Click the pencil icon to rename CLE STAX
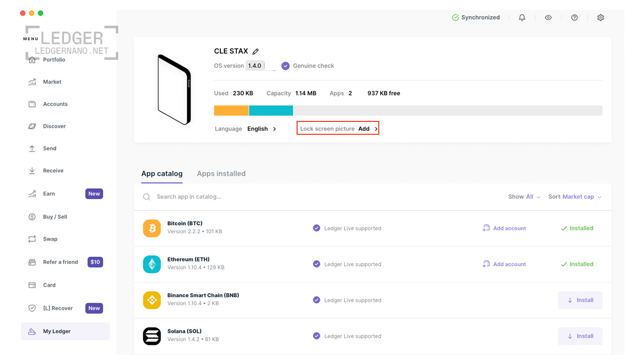The width and height of the screenshot is (644, 362). [256, 51]
